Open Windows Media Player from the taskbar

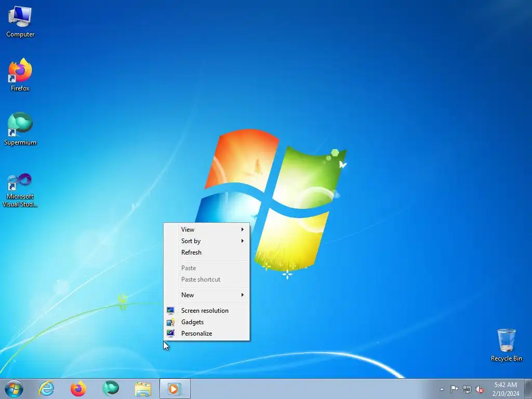(x=175, y=389)
